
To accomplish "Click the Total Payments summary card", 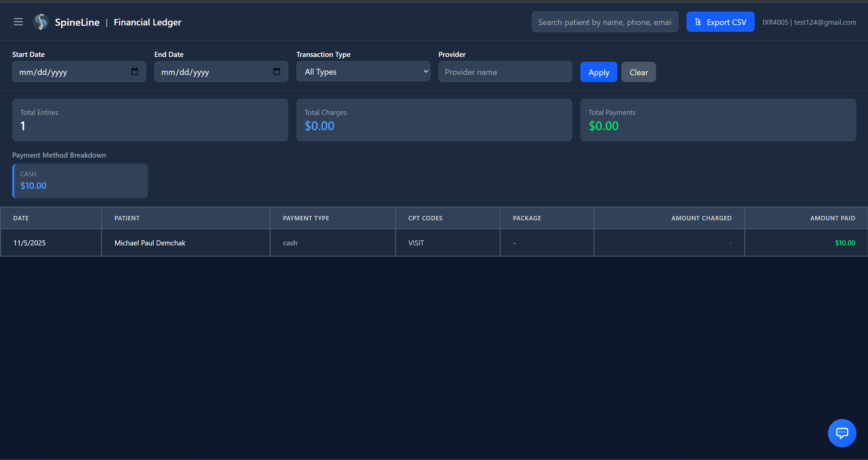I will coord(718,120).
